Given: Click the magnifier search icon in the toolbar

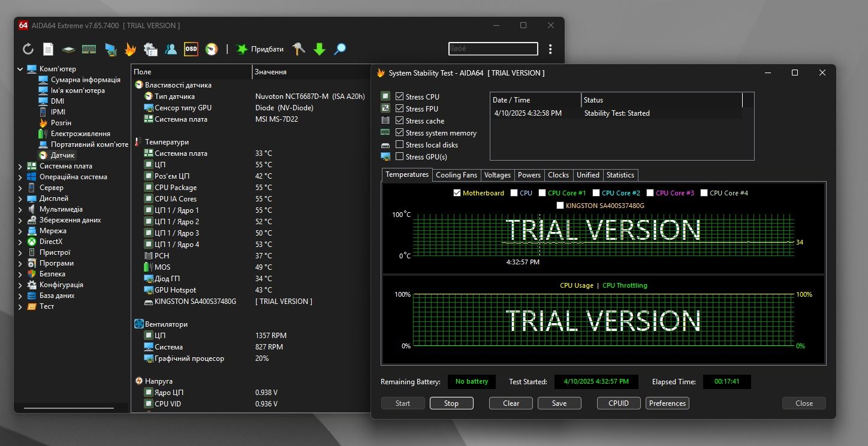Looking at the screenshot, I should pyautogui.click(x=340, y=49).
